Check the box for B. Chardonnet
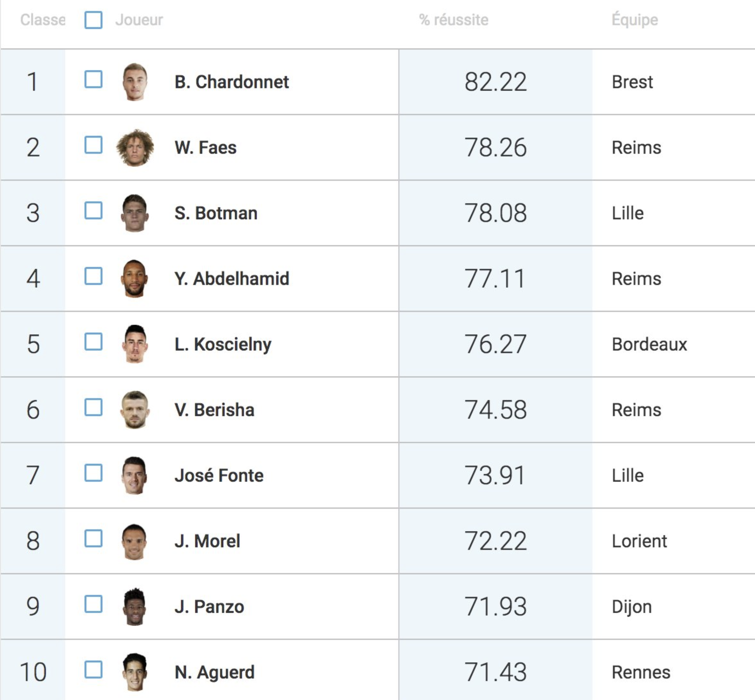This screenshot has height=700, width=755. 93,79
